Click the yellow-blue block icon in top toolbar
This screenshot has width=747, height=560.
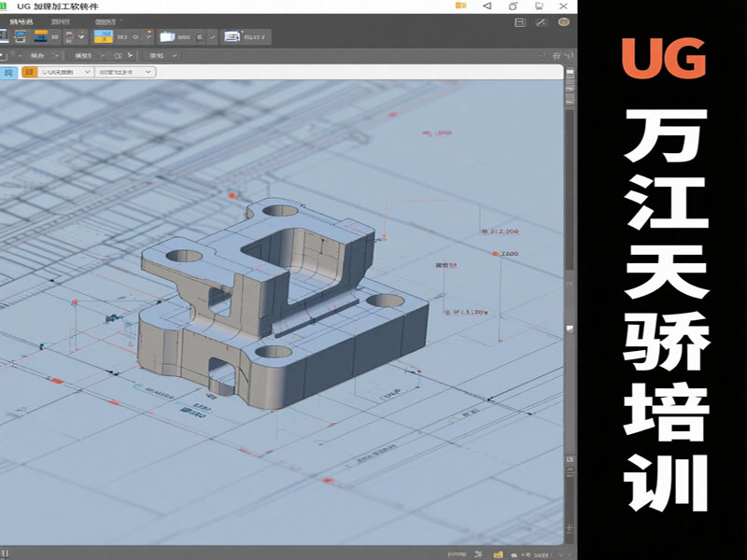click(105, 36)
